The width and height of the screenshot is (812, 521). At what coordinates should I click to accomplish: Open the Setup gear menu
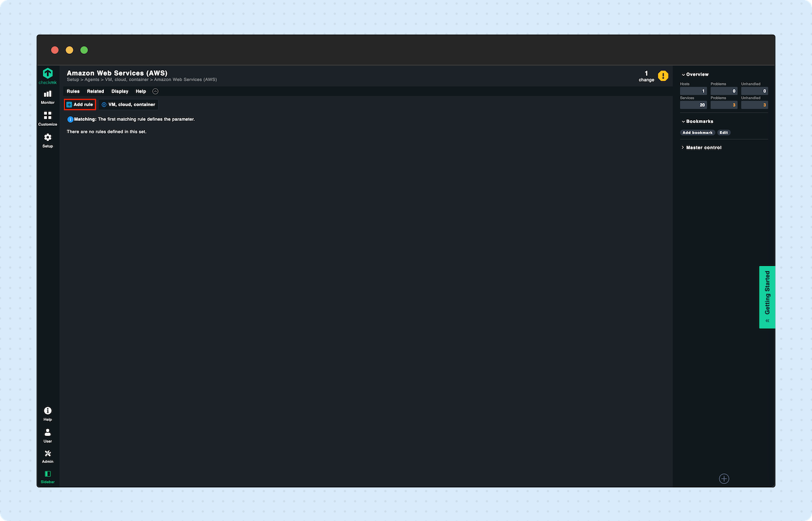click(48, 141)
